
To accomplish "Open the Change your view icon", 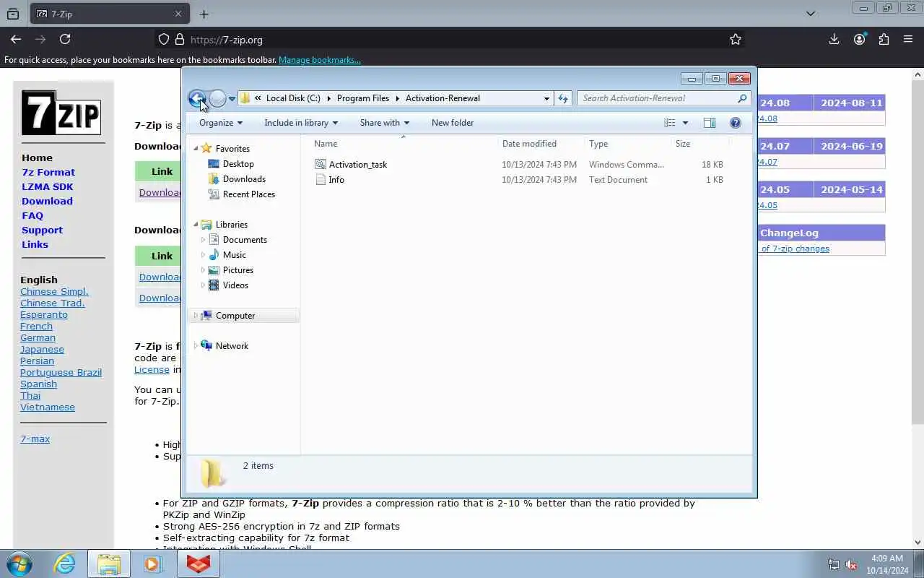I will tap(670, 123).
